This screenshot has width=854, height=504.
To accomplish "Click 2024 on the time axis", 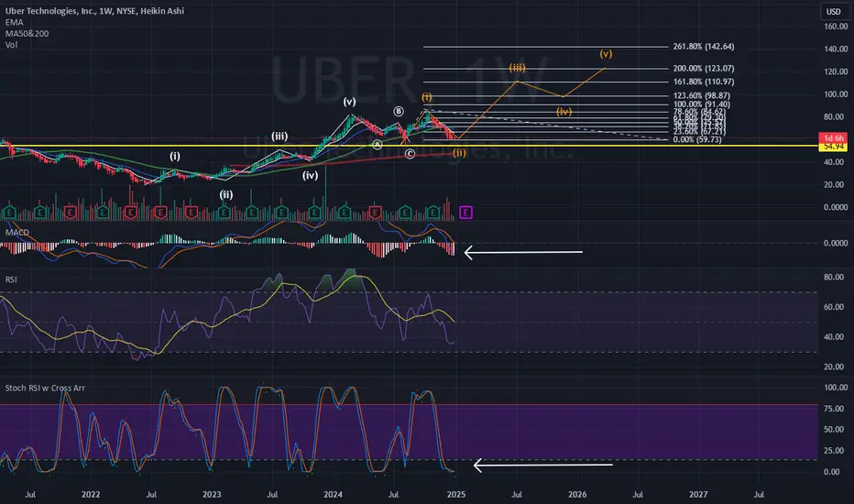I will (333, 494).
